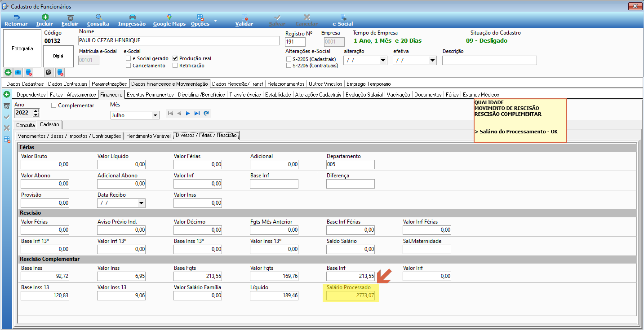Click the X cancel icon in left sidebar
The width and height of the screenshot is (644, 330).
[7, 128]
